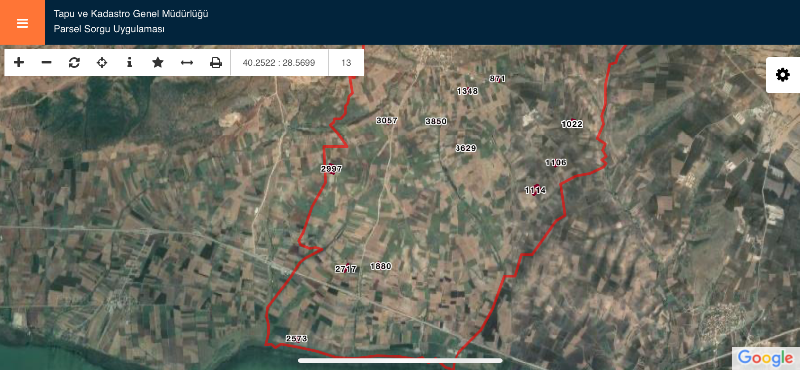This screenshot has width=800, height=370.
Task: Select parcel label 2717
Action: click(x=345, y=269)
